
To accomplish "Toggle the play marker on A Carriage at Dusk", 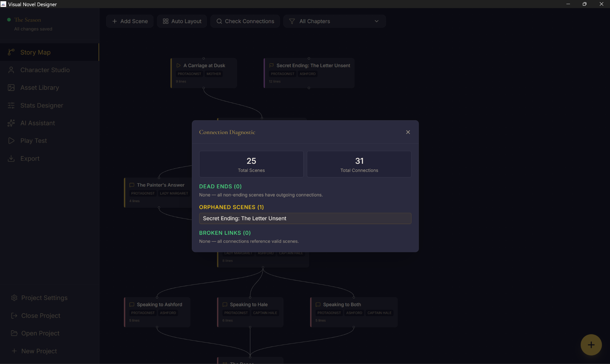I will pos(179,65).
